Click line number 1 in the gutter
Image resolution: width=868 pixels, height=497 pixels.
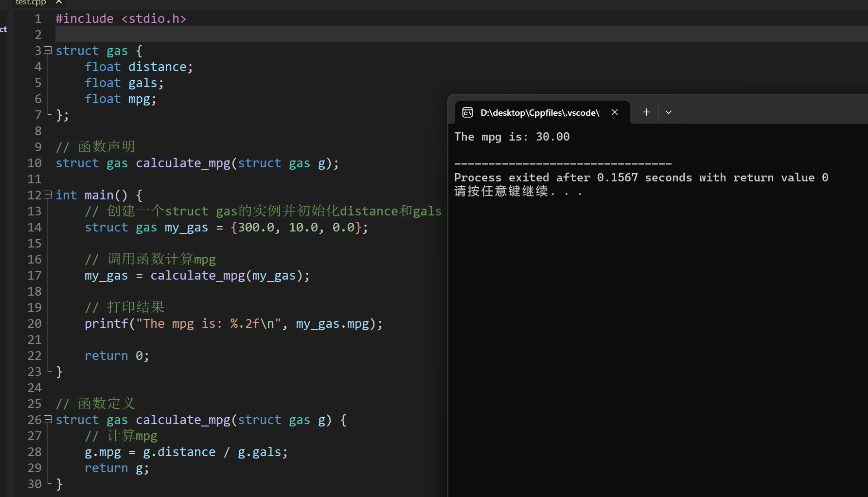[x=38, y=19]
